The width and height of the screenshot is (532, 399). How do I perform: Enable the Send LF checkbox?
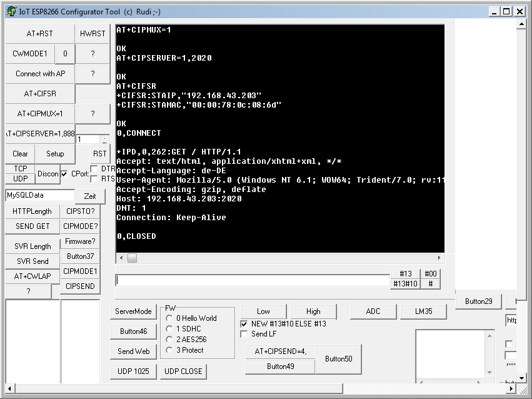point(244,334)
